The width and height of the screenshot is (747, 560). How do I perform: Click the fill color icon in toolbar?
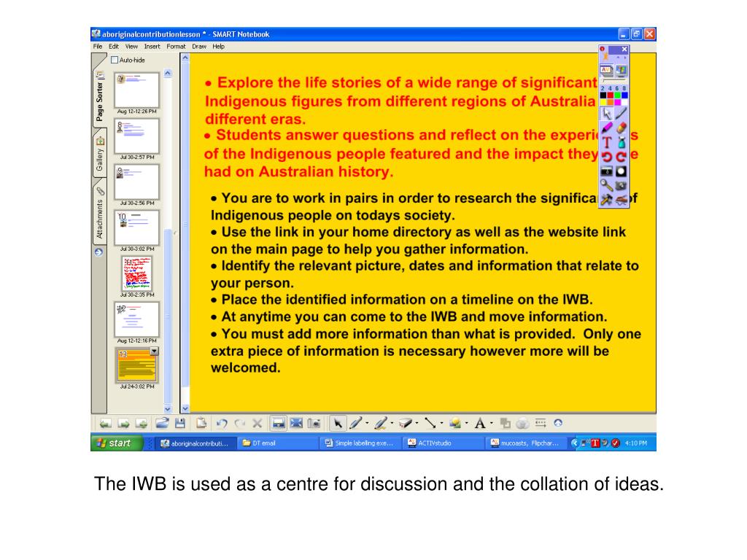[506, 423]
